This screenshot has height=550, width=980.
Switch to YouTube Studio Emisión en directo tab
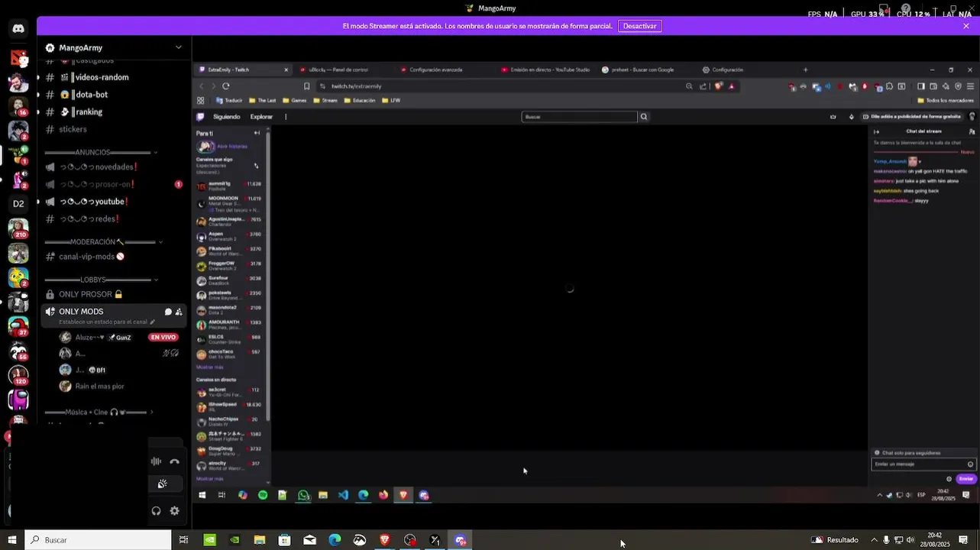545,70
